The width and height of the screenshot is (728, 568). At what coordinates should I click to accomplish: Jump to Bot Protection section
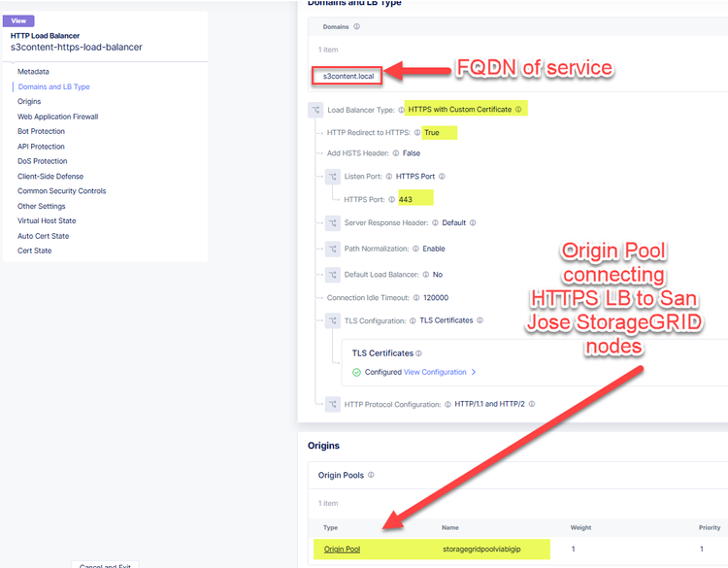pyautogui.click(x=42, y=131)
